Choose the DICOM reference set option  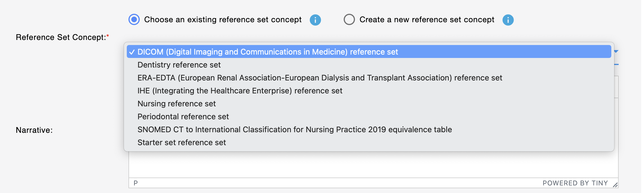click(369, 51)
